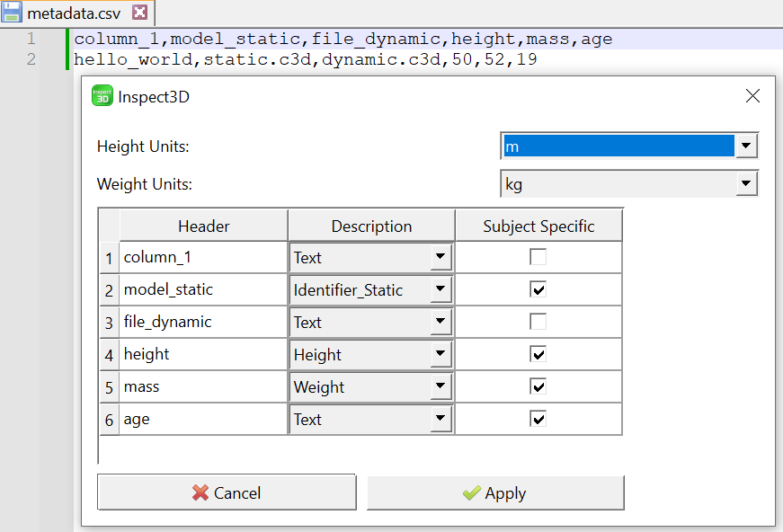
Task: Uncheck the Subject Specific box for height
Action: 538,354
